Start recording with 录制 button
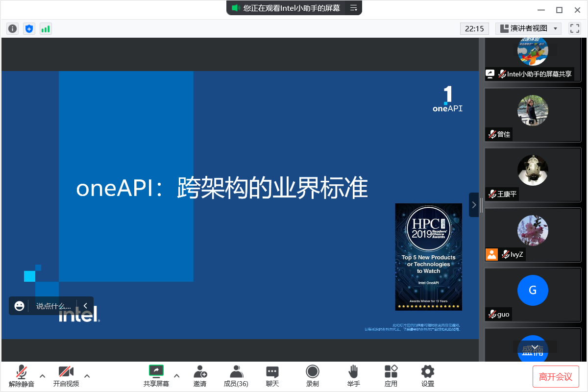 (x=312, y=375)
